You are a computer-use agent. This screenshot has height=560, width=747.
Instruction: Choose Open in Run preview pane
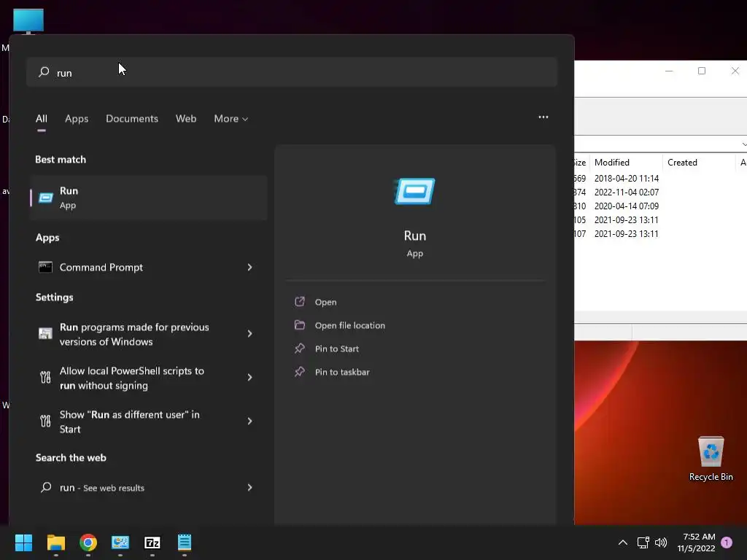325,302
